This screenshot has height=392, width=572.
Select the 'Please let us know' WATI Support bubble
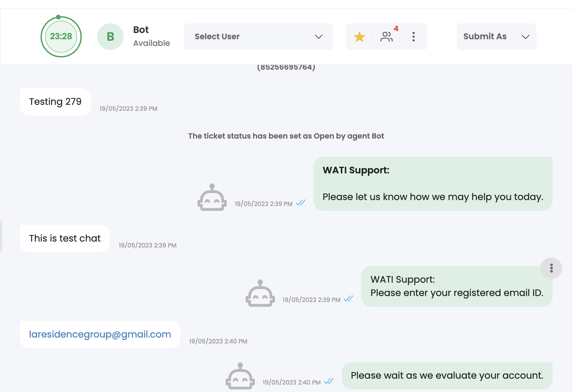(433, 184)
